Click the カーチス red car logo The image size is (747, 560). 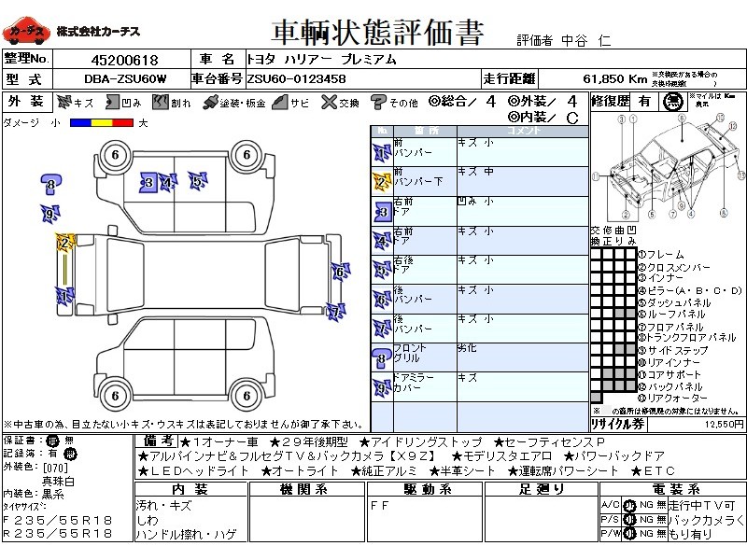[25, 32]
